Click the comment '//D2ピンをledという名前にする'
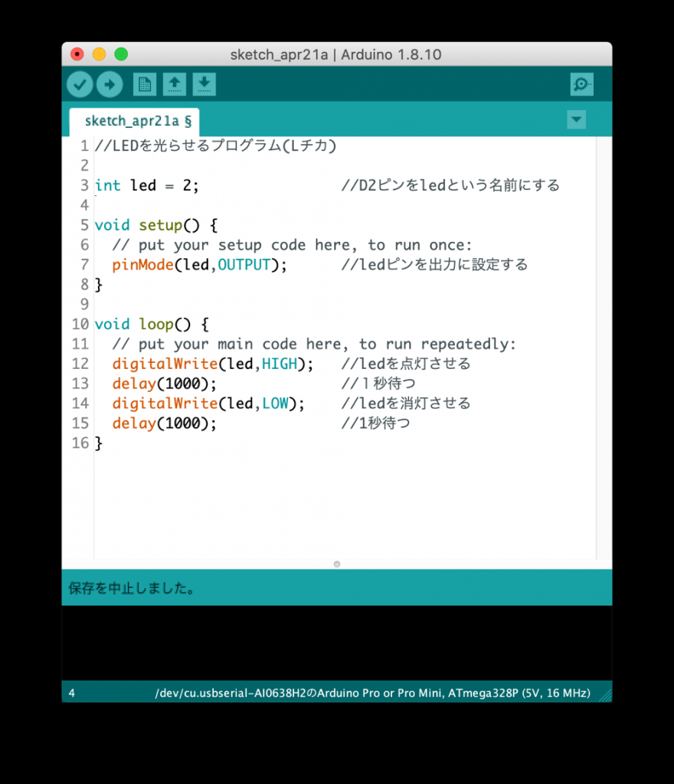The image size is (674, 784). click(x=450, y=185)
